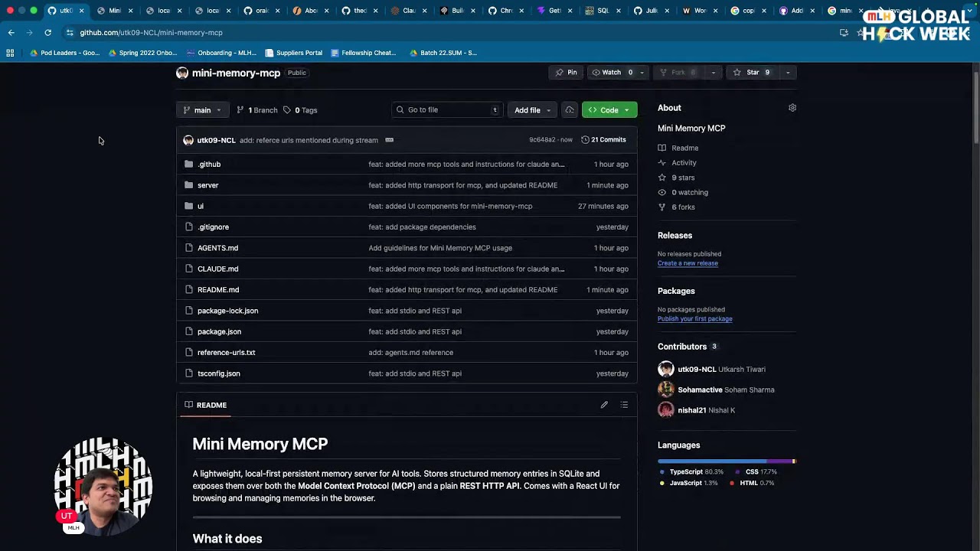Open the Fellowship Cheat bookmark
Screen dimensions: 980x551
(363, 53)
